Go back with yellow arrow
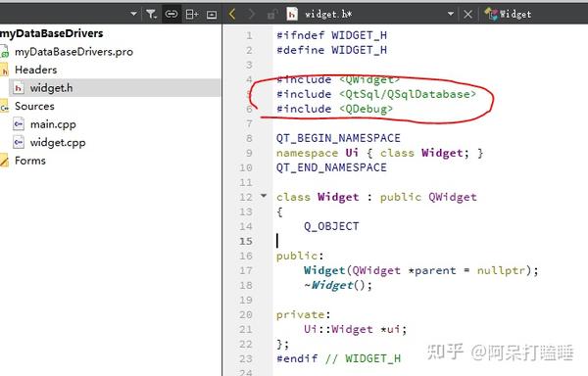This screenshot has width=588, height=376. click(x=232, y=15)
